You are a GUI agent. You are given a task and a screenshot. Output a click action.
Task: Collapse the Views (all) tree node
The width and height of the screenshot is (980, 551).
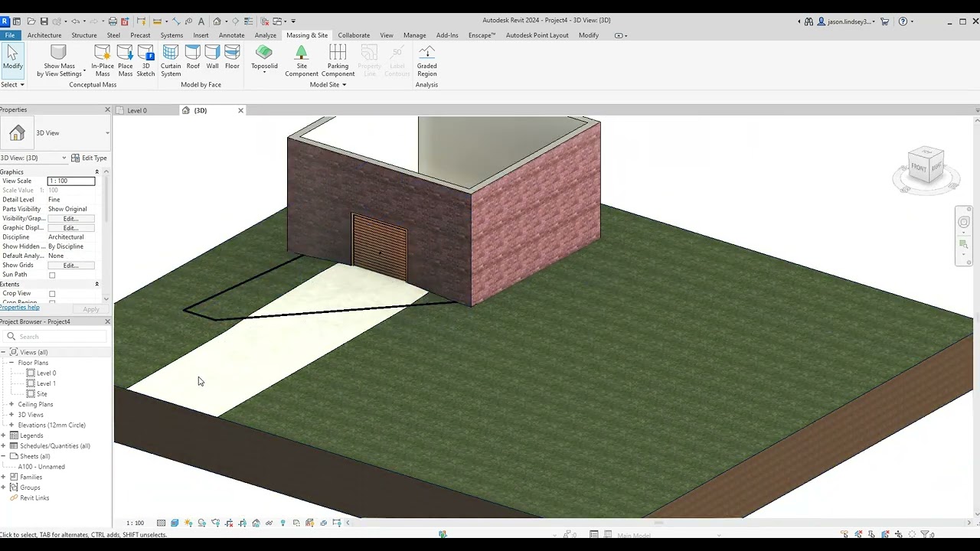(x=3, y=352)
